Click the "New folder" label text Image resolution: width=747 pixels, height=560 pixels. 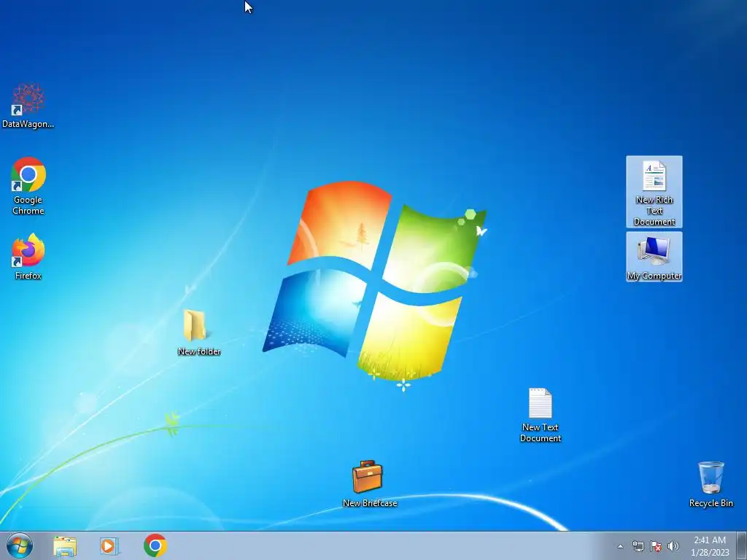(x=199, y=351)
